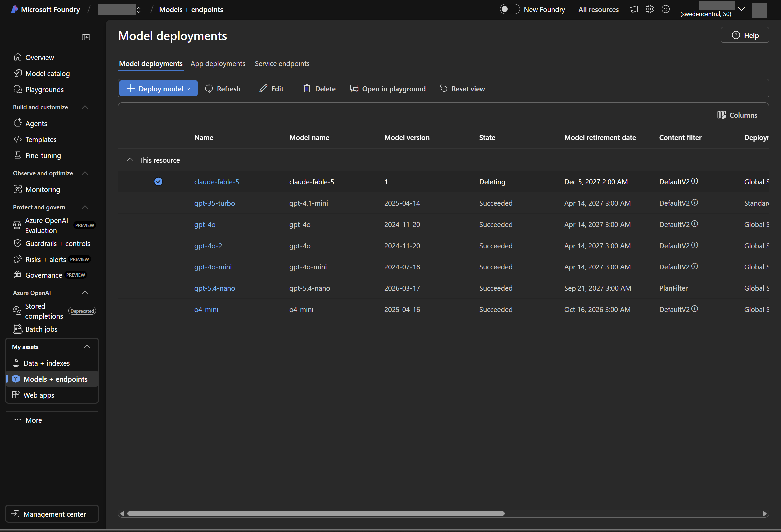Toggle the New Foundry switch
The height and width of the screenshot is (532, 781).
(x=509, y=9)
